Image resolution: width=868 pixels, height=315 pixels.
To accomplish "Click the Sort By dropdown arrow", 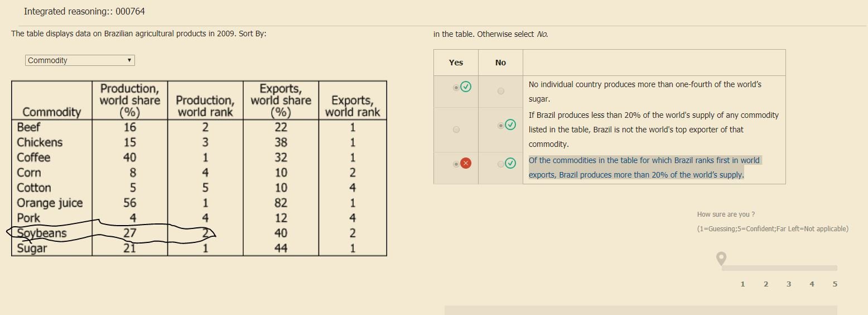I will tap(129, 60).
